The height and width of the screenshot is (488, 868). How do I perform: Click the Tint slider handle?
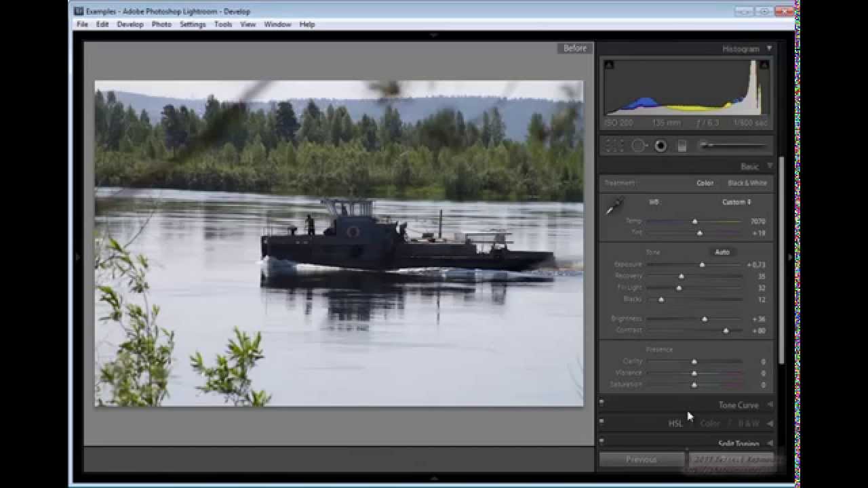pyautogui.click(x=700, y=233)
